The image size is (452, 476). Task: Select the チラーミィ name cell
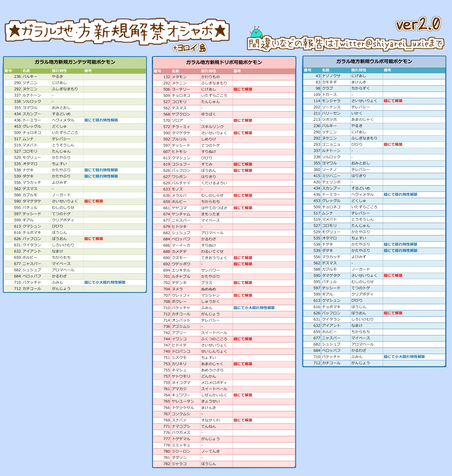click(x=181, y=127)
